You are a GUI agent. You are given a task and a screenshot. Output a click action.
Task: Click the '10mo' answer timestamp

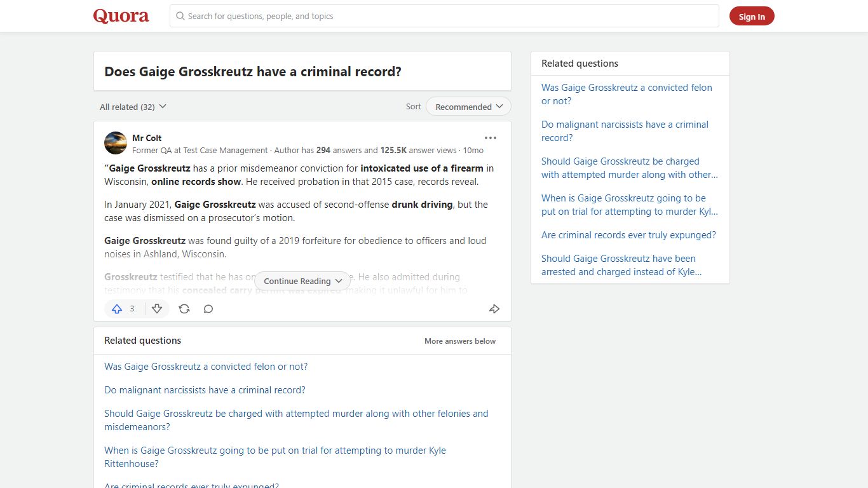pos(473,151)
